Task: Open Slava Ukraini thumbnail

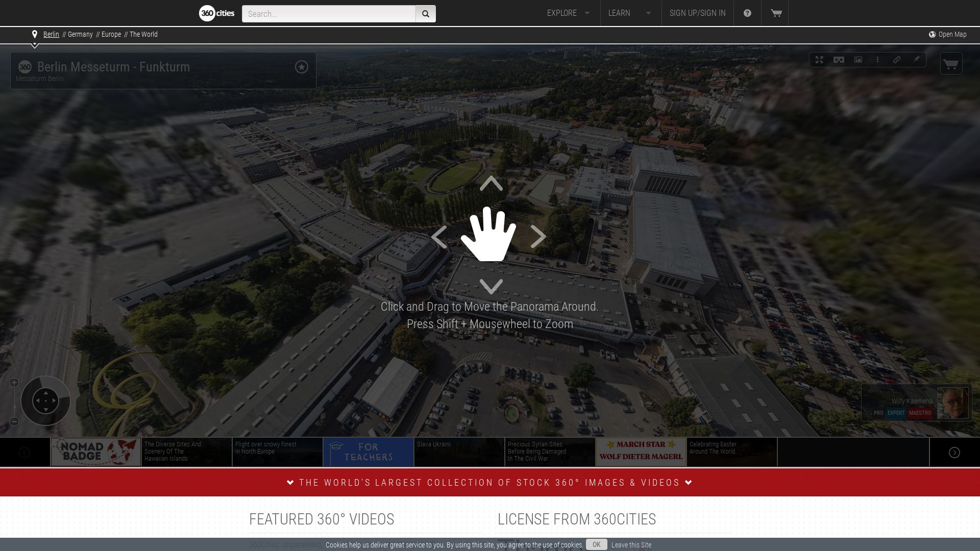Action: click(459, 452)
